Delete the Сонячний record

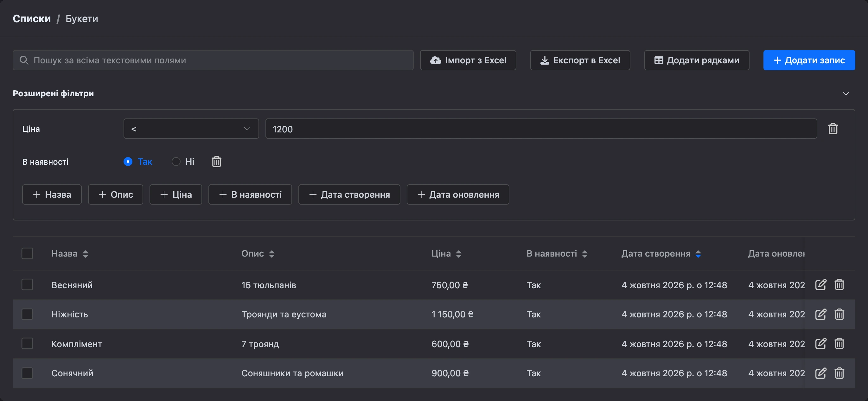tap(839, 373)
